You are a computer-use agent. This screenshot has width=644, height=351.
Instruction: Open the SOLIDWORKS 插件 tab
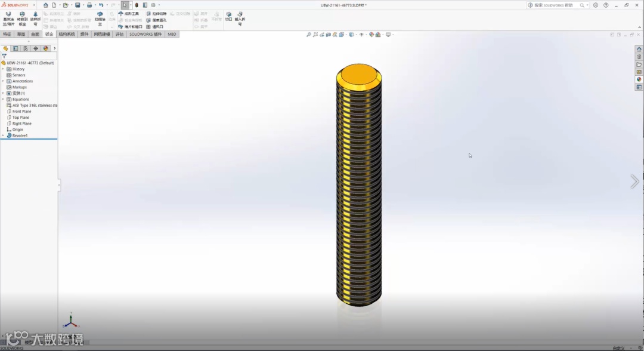coord(145,35)
